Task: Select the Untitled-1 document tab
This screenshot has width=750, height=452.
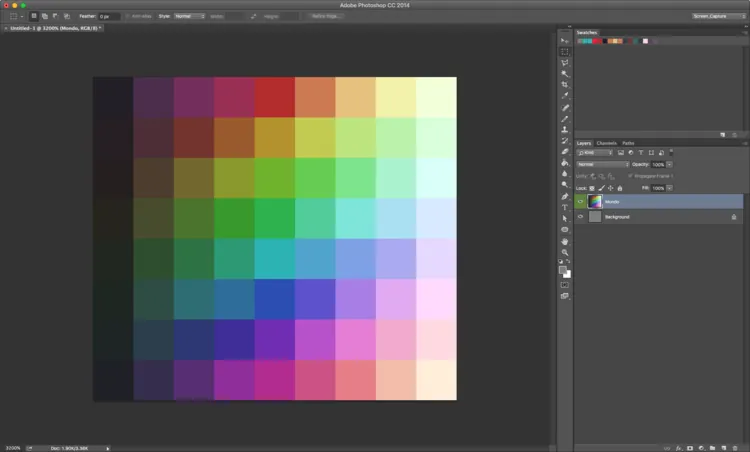Action: tap(54, 28)
